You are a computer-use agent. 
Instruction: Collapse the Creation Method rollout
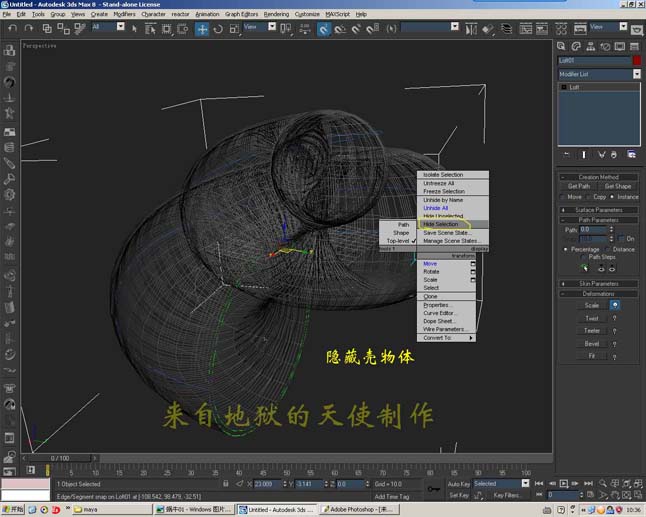(599, 177)
